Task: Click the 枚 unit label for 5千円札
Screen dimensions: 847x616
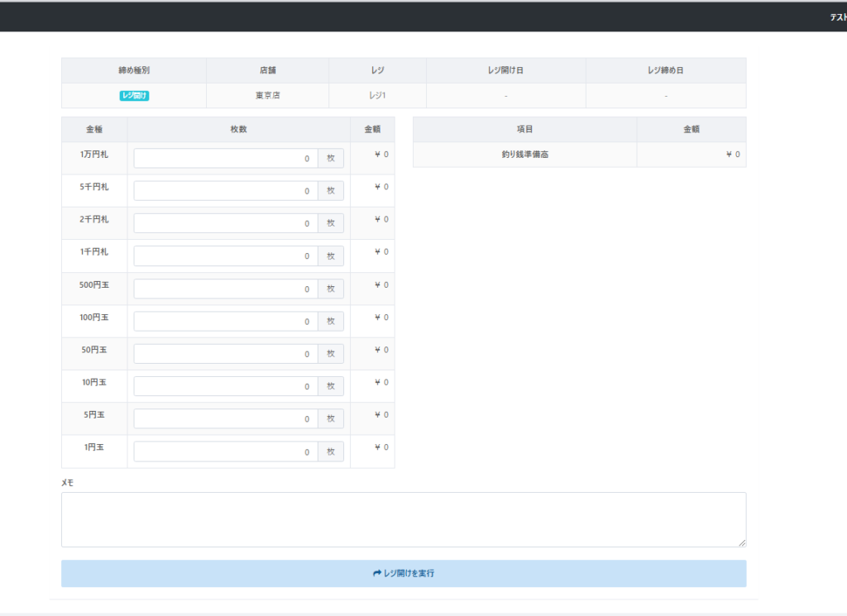Action: pos(331,191)
